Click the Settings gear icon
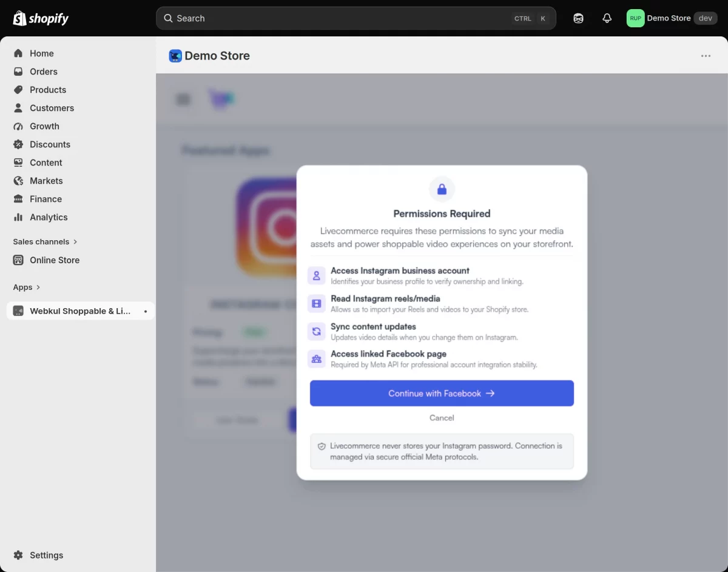Screen dimensions: 728x572 click(18, 555)
